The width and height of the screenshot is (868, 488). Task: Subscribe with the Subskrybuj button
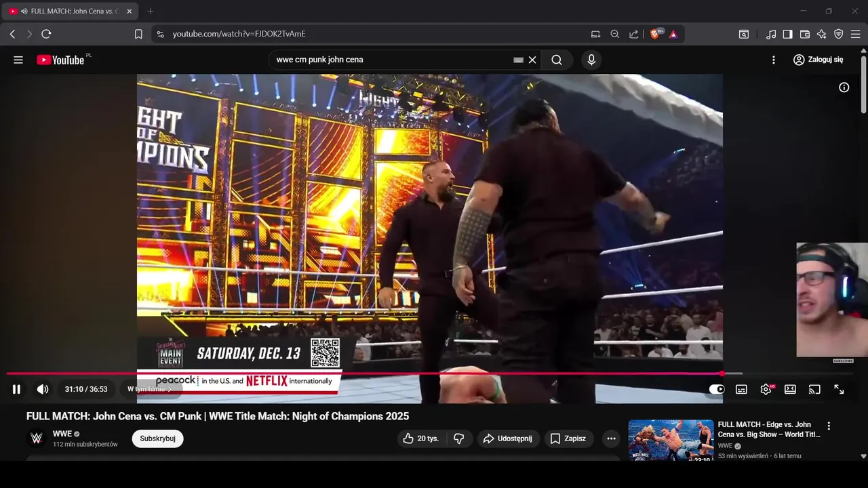pos(157,439)
